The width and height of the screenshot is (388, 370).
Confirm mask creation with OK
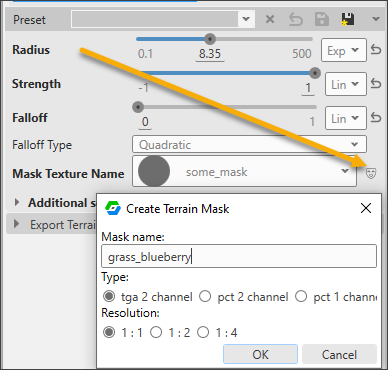260,354
